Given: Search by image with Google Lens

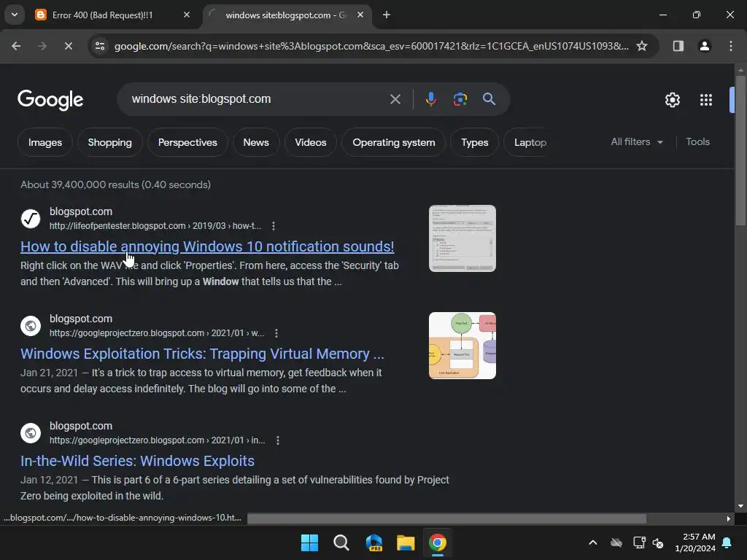Looking at the screenshot, I should tap(460, 99).
